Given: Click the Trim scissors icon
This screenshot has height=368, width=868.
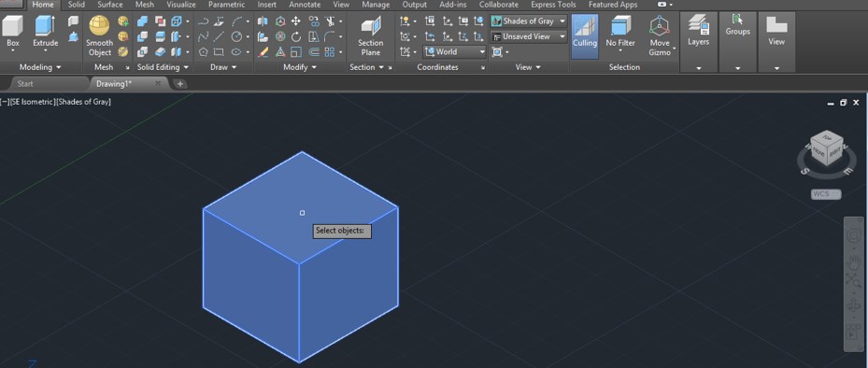Looking at the screenshot, I should [x=331, y=21].
